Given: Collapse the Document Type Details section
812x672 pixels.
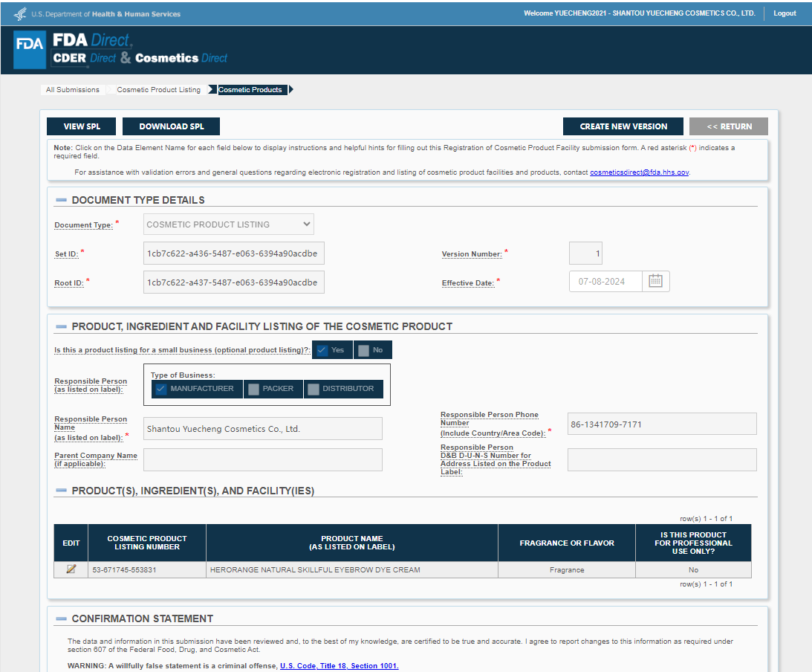Looking at the screenshot, I should [x=61, y=200].
